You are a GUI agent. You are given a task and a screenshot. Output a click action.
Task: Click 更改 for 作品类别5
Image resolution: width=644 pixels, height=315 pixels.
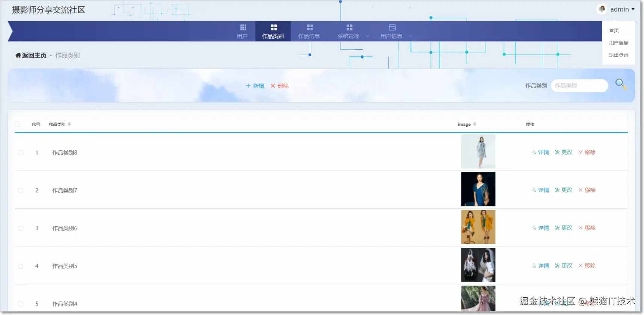pos(564,266)
